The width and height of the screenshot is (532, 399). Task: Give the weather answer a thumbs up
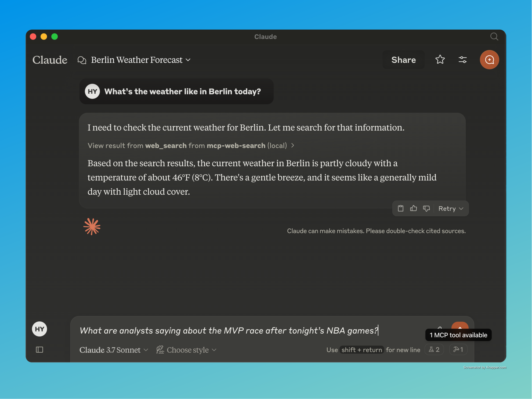[x=413, y=208]
